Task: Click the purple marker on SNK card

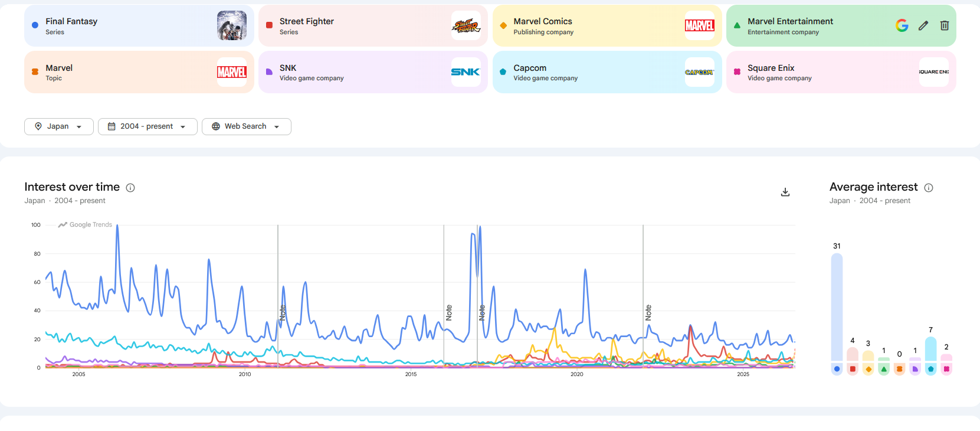Action: [x=269, y=72]
